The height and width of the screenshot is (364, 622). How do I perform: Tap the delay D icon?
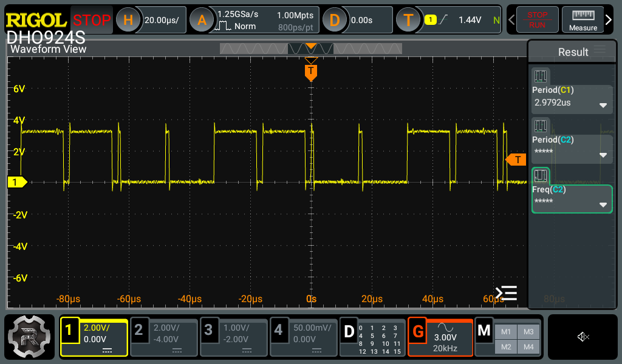335,20
